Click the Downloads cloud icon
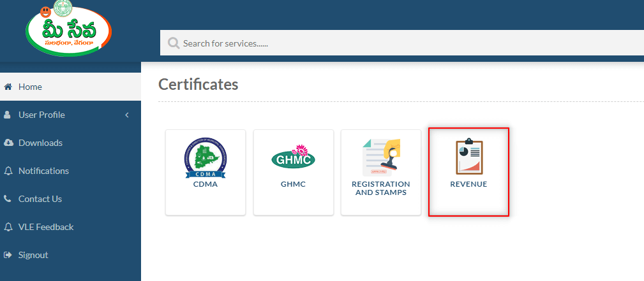This screenshot has height=281, width=644. coord(8,143)
